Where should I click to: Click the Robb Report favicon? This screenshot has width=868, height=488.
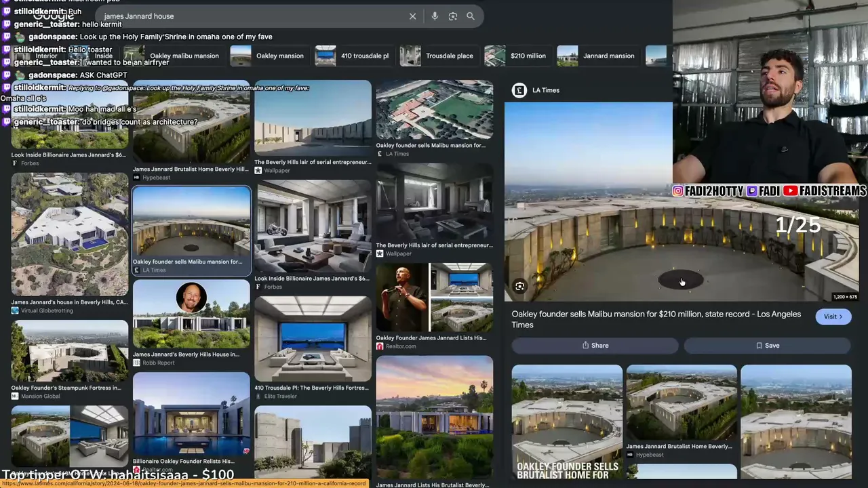[x=136, y=363]
